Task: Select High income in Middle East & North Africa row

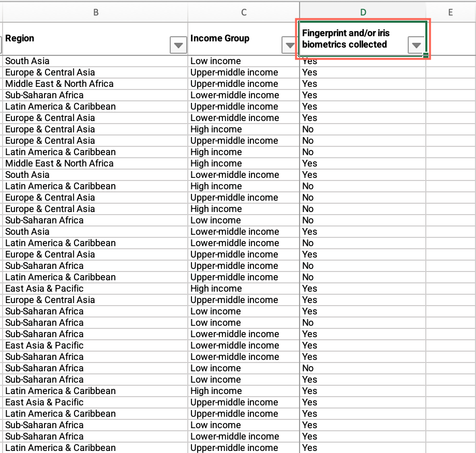Action: pyautogui.click(x=244, y=163)
